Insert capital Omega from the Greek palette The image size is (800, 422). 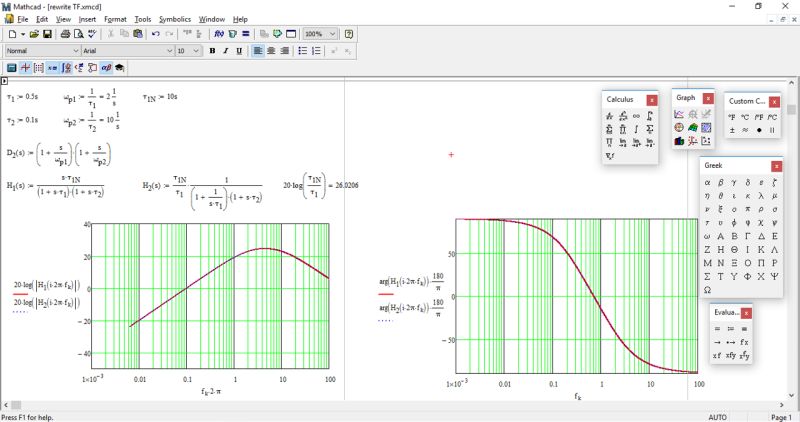[x=707, y=290]
